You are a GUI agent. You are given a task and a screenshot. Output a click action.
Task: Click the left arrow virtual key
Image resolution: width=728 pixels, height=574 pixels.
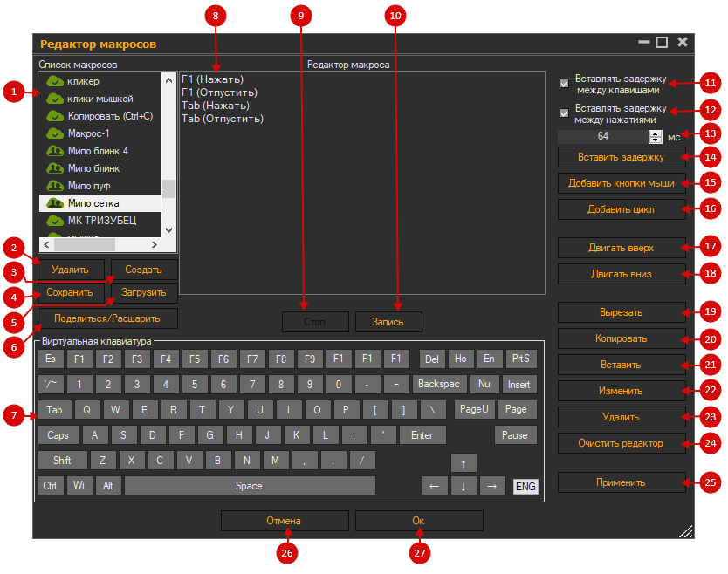[435, 486]
